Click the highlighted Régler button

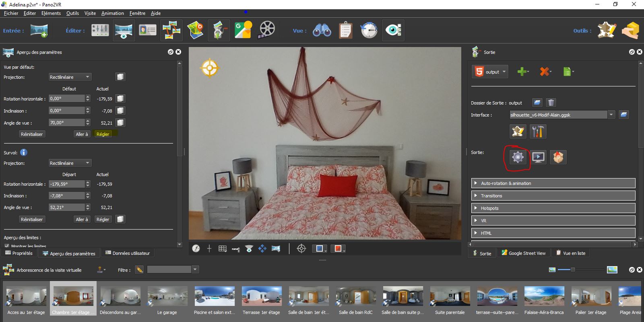103,134
